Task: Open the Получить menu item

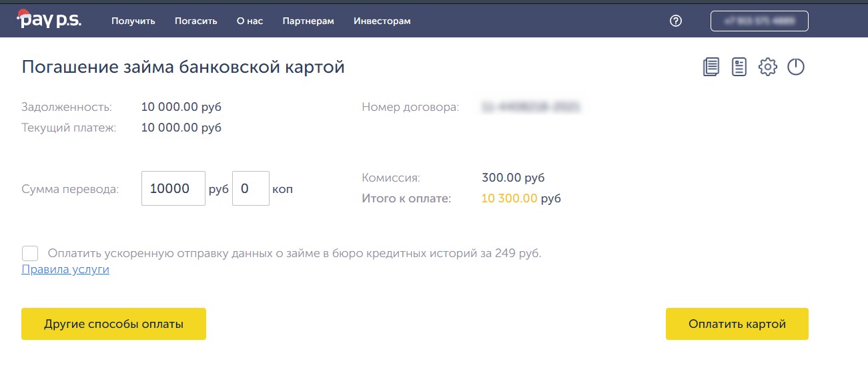Action: point(133,21)
